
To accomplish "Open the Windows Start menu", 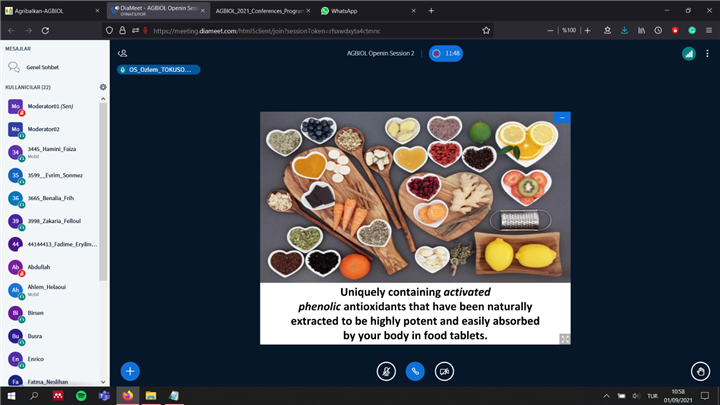I will click(x=11, y=396).
